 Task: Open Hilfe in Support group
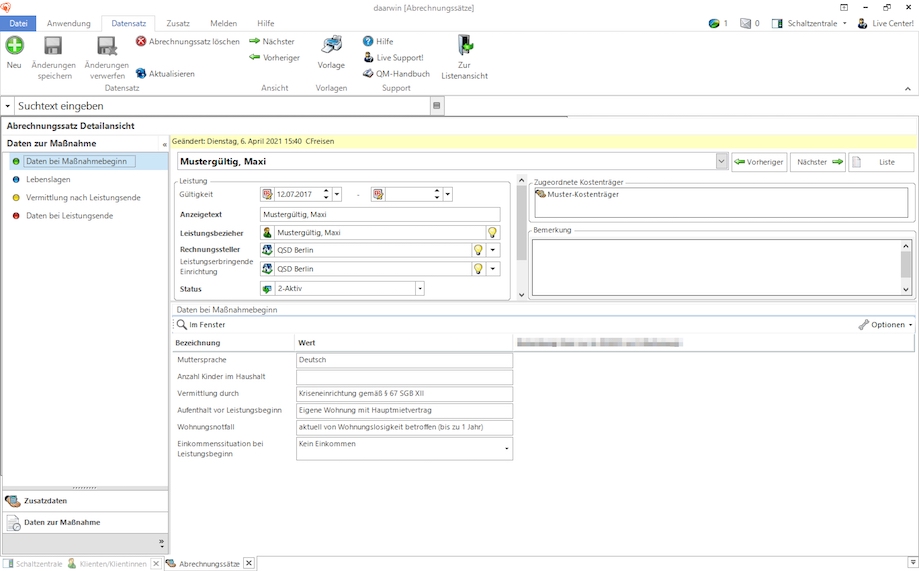click(378, 42)
